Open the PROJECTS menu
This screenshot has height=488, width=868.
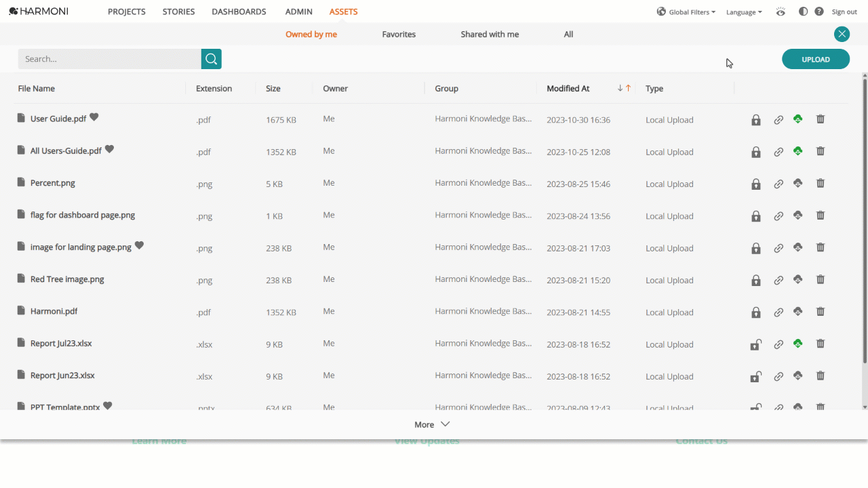(127, 12)
